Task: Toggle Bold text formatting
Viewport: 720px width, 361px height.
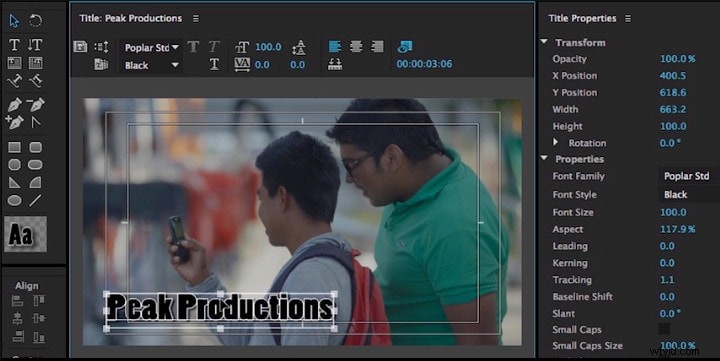Action: click(x=193, y=46)
